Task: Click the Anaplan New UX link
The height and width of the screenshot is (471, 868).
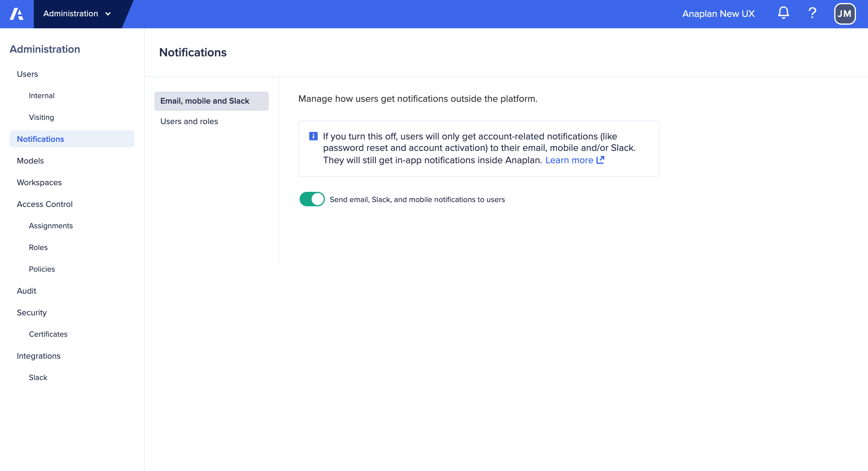Action: 718,14
